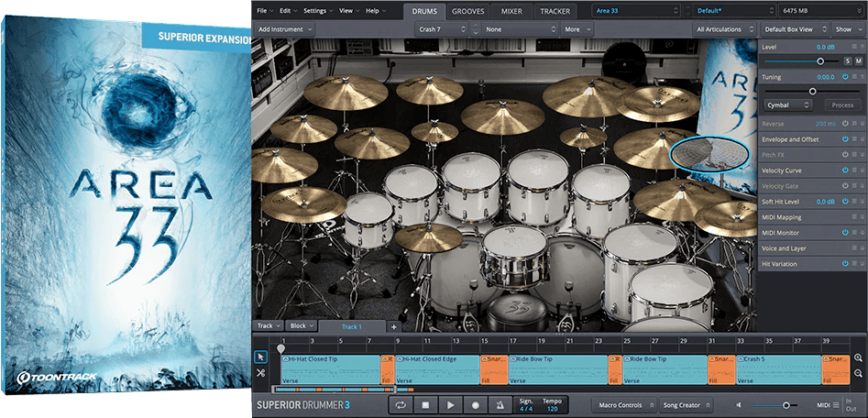This screenshot has height=418, width=868.
Task: Toggle MIDI Monitor power button
Action: click(845, 233)
